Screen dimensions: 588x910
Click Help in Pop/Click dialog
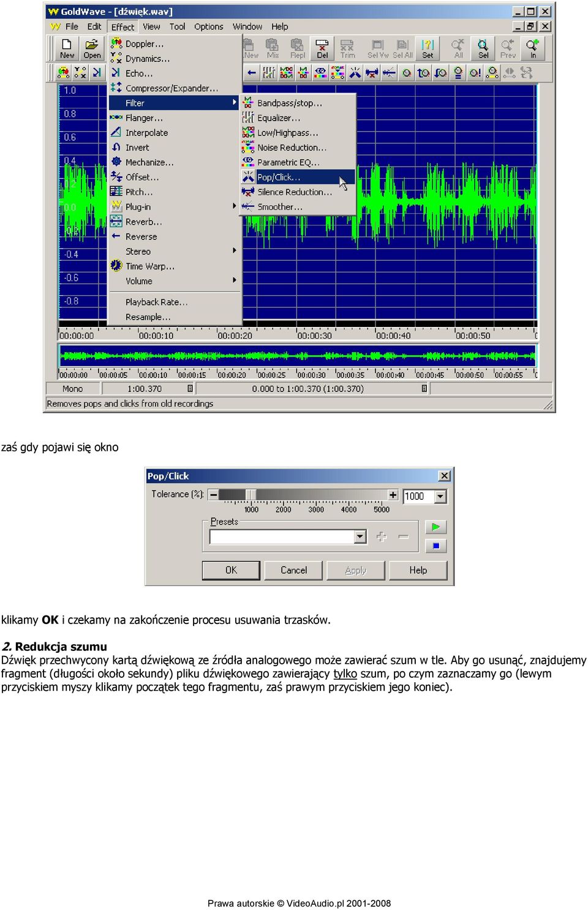pyautogui.click(x=418, y=570)
